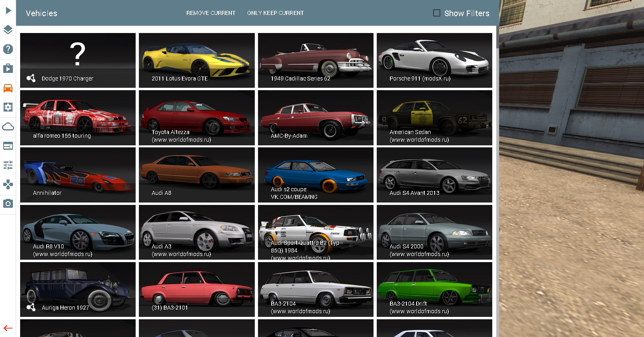This screenshot has height=337, width=644.
Task: Select the Audi s2 coupe
Action: [316, 175]
